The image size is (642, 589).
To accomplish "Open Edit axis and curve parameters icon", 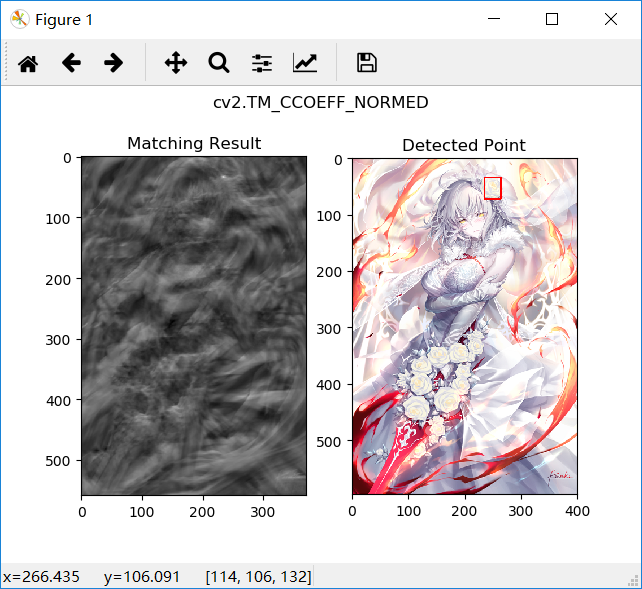I will point(305,63).
